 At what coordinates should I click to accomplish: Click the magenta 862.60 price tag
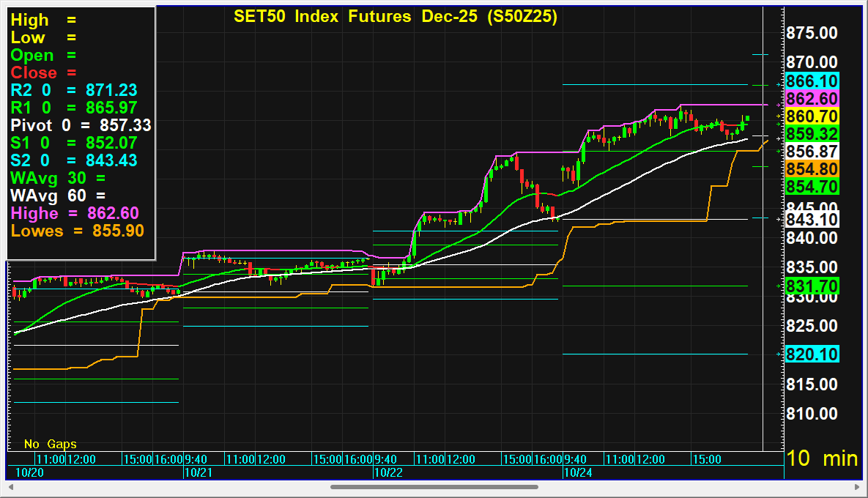tap(812, 99)
